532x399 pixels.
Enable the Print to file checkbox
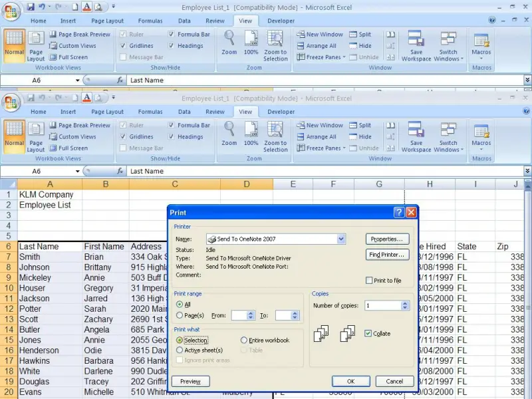click(369, 281)
